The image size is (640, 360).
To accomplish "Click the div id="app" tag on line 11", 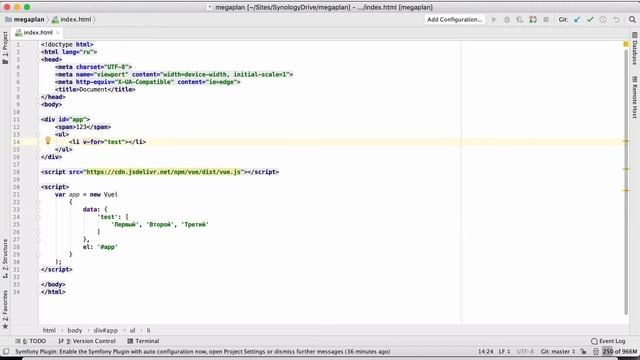I will [x=65, y=119].
